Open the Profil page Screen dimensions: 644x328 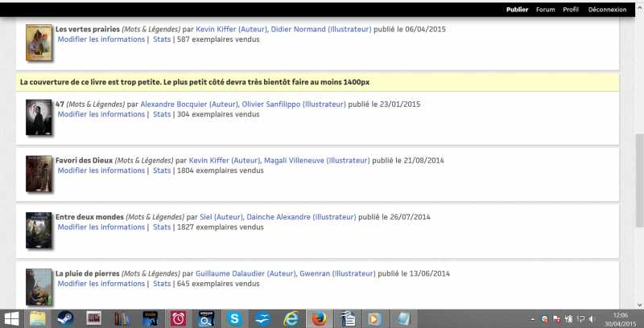(x=571, y=10)
